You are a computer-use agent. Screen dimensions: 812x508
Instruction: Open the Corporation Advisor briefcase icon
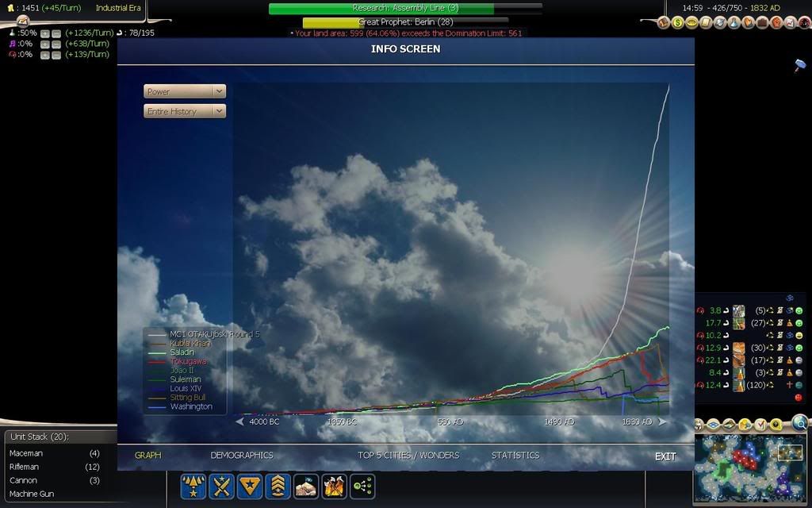762,23
